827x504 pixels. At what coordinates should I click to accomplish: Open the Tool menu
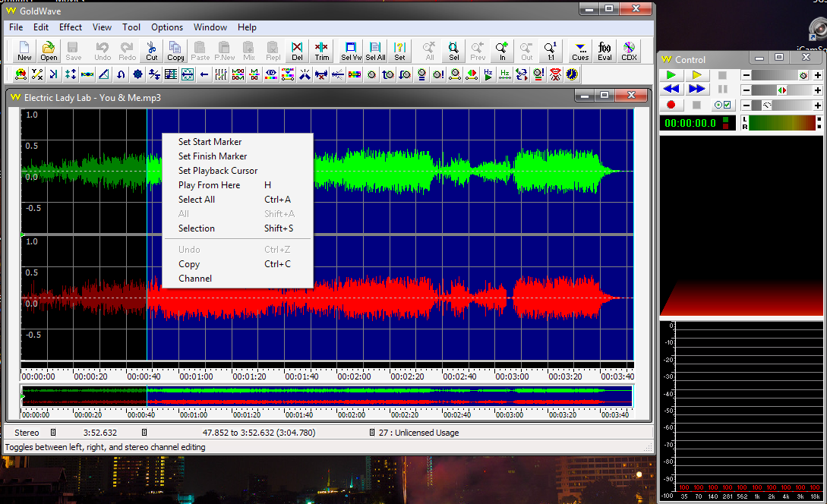tap(131, 27)
